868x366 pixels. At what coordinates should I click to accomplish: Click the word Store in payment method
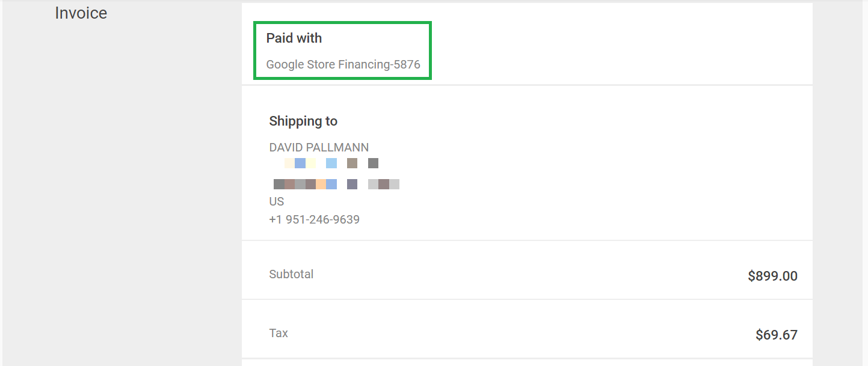pyautogui.click(x=321, y=64)
